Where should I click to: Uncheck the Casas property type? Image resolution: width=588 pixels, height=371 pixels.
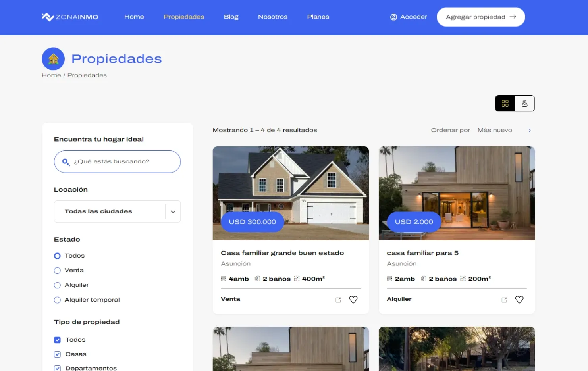coord(57,354)
